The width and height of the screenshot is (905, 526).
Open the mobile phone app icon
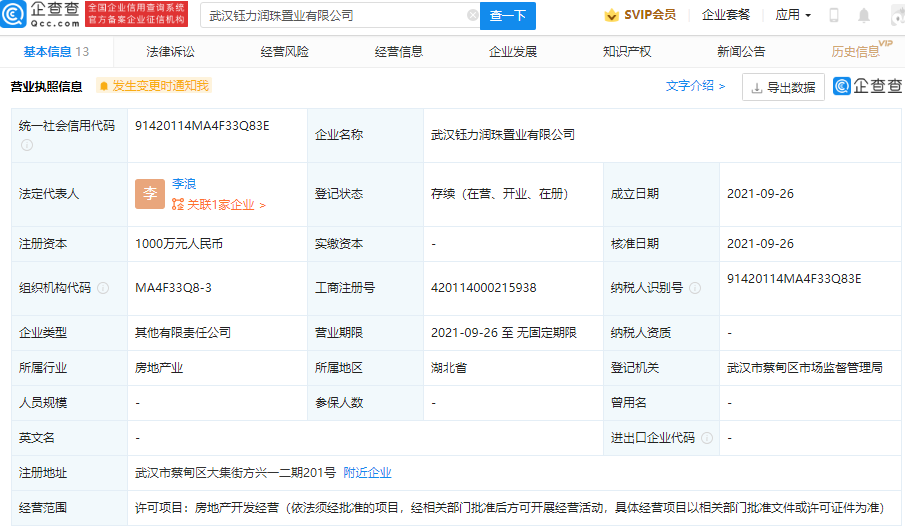pos(834,16)
